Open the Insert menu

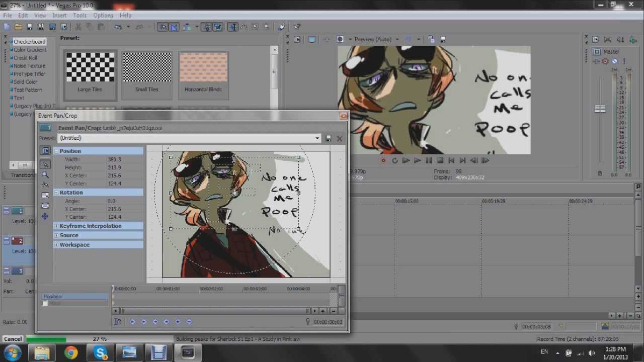click(x=59, y=16)
